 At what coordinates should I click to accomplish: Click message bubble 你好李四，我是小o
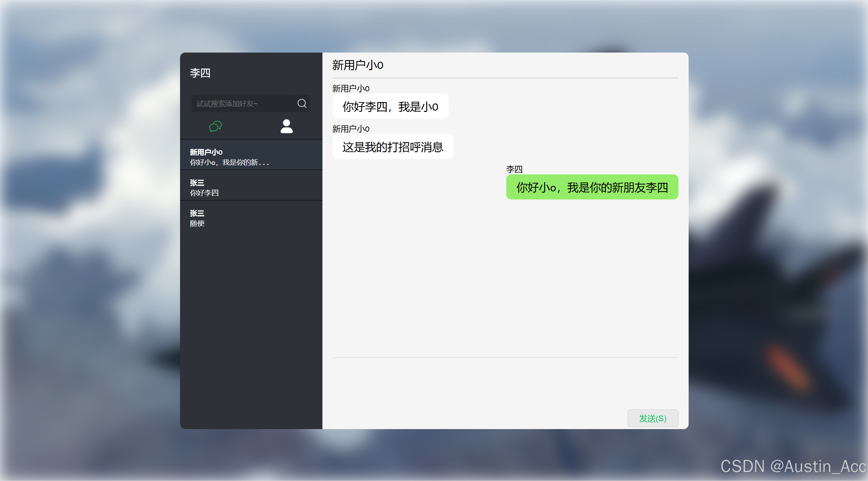390,107
